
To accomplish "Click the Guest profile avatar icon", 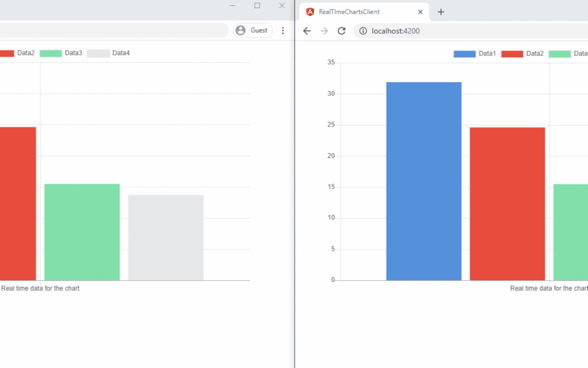I will pyautogui.click(x=241, y=31).
